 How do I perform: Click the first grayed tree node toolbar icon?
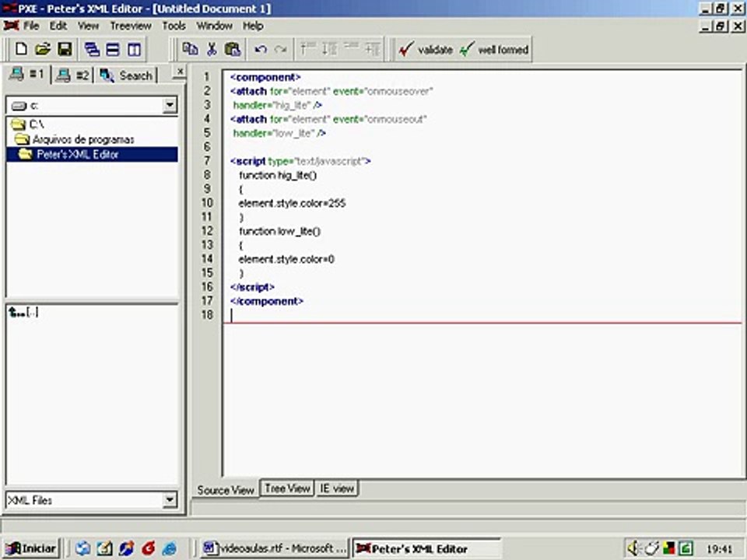point(308,48)
